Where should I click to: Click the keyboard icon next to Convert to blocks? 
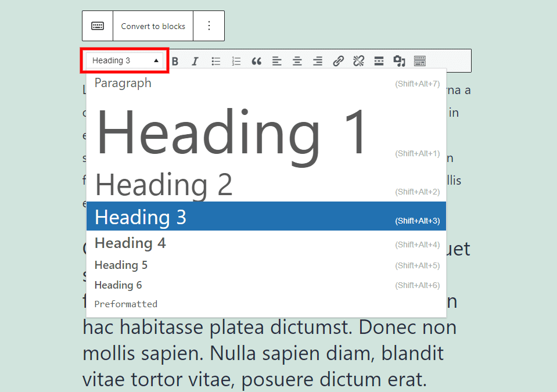click(97, 26)
